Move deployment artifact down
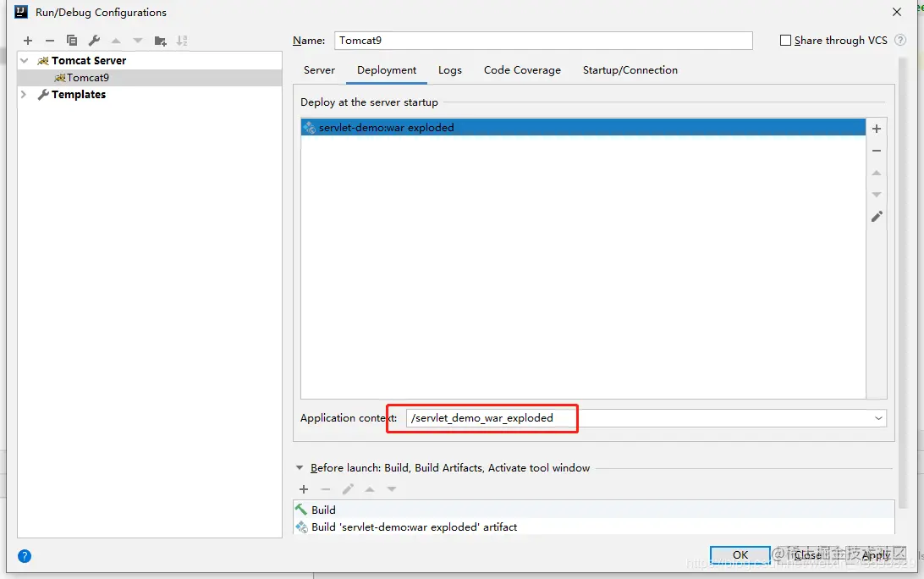Viewport: 924px width, 579px height. pyautogui.click(x=877, y=195)
